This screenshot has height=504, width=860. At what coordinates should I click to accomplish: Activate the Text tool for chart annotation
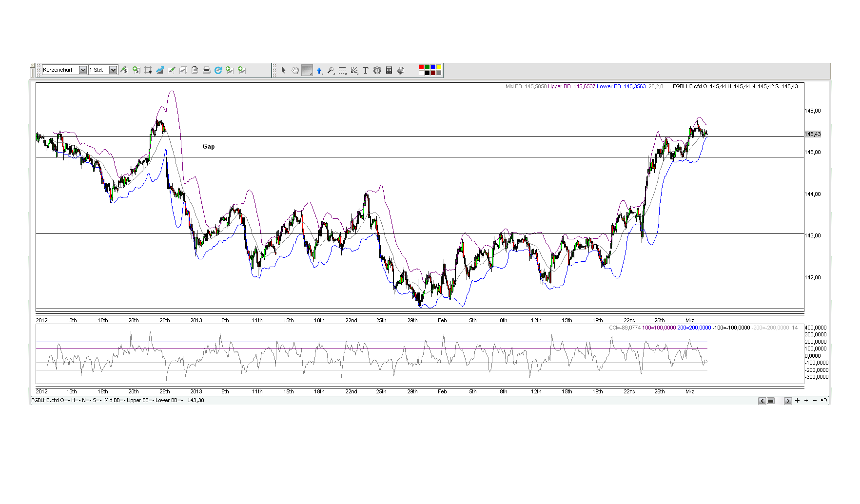click(366, 70)
